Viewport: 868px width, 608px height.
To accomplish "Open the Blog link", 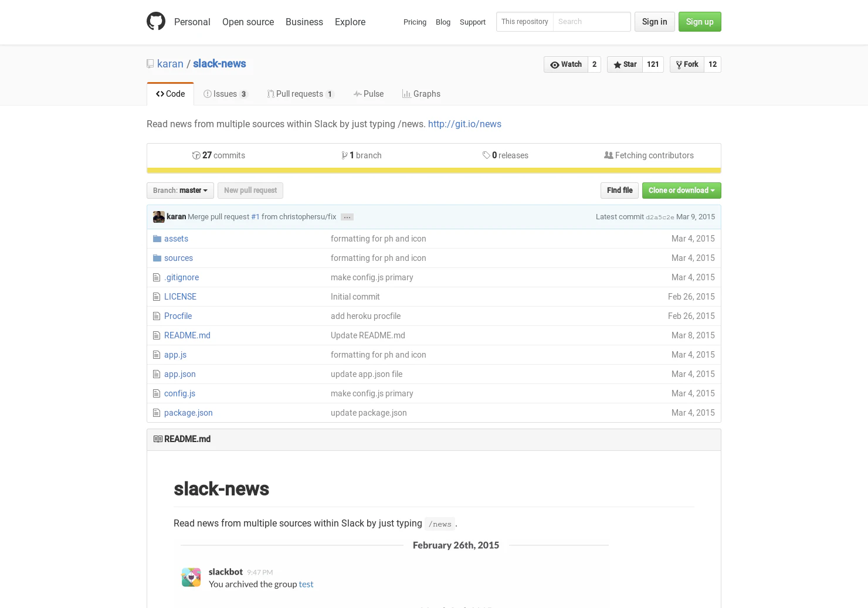I will pos(443,22).
